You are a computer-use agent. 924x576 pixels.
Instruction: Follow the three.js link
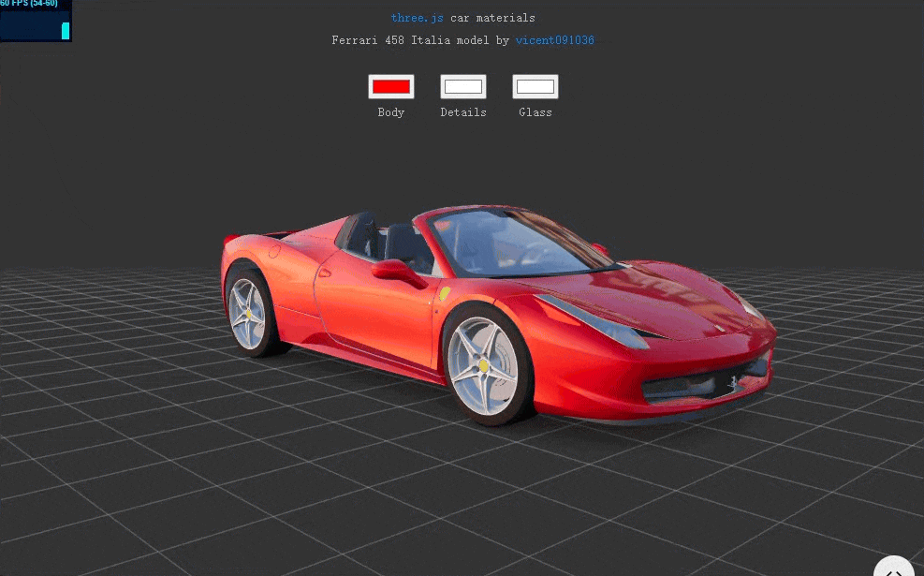[x=418, y=18]
